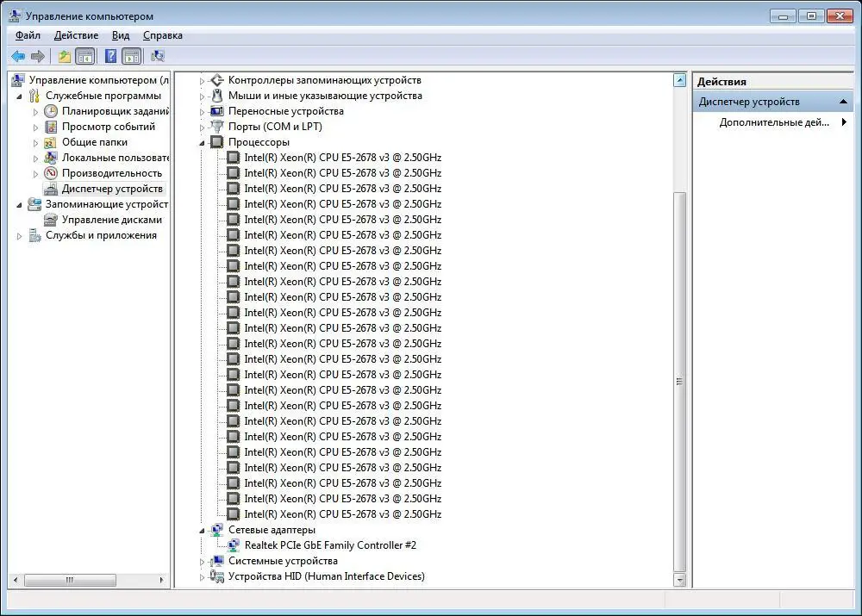Click device list scrollbar up arrow
The image size is (862, 616).
[x=679, y=80]
